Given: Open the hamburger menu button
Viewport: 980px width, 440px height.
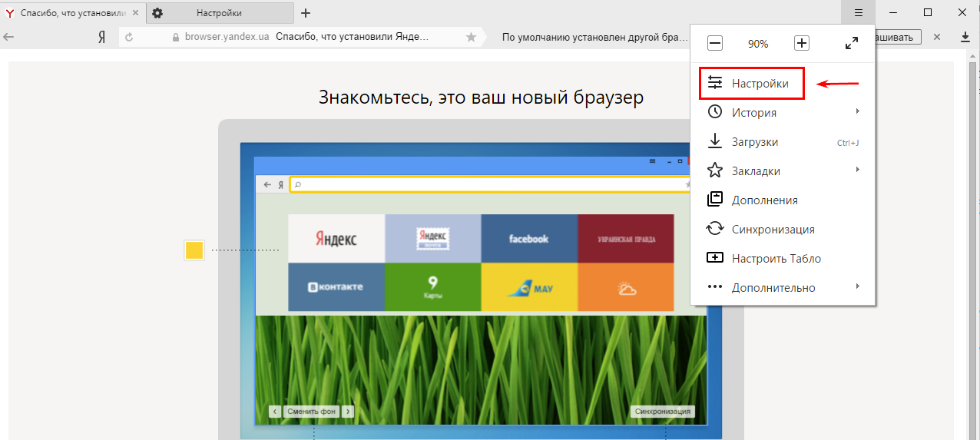Looking at the screenshot, I should [859, 12].
